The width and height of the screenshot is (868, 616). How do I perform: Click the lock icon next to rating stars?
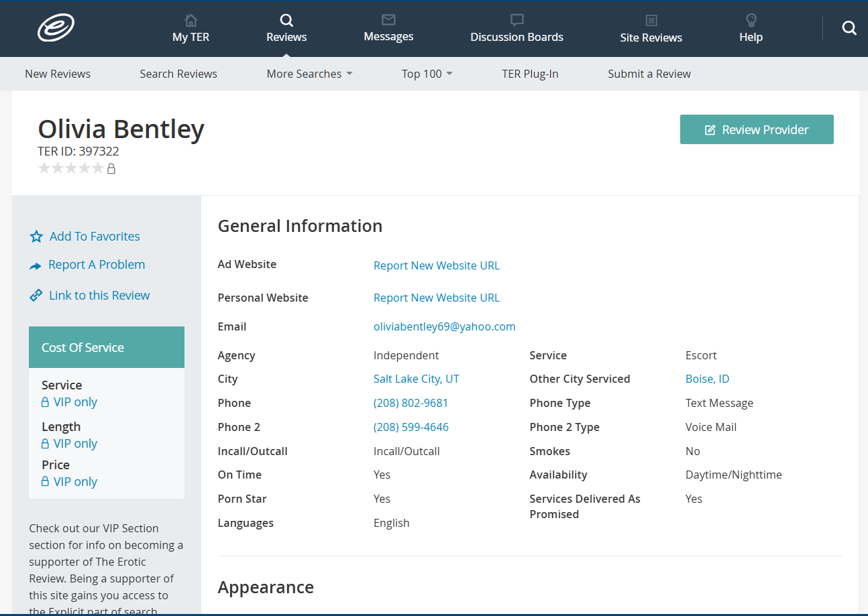point(111,168)
